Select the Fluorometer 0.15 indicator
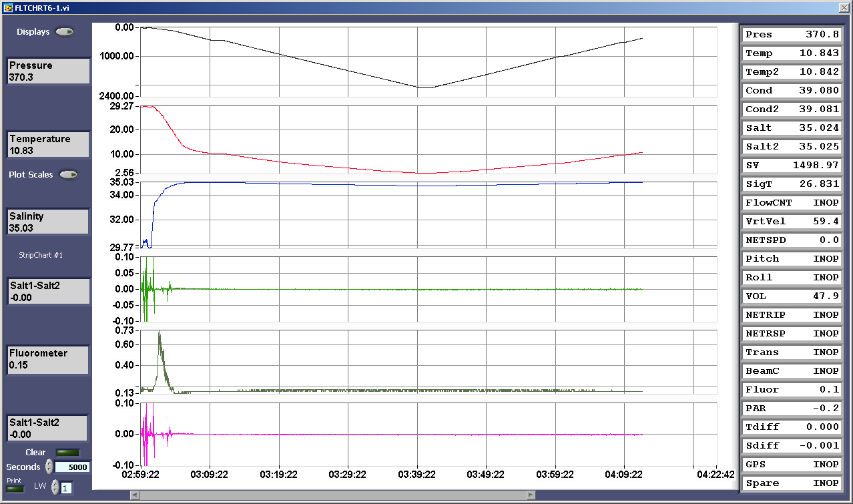Image resolution: width=853 pixels, height=504 pixels. [x=48, y=359]
